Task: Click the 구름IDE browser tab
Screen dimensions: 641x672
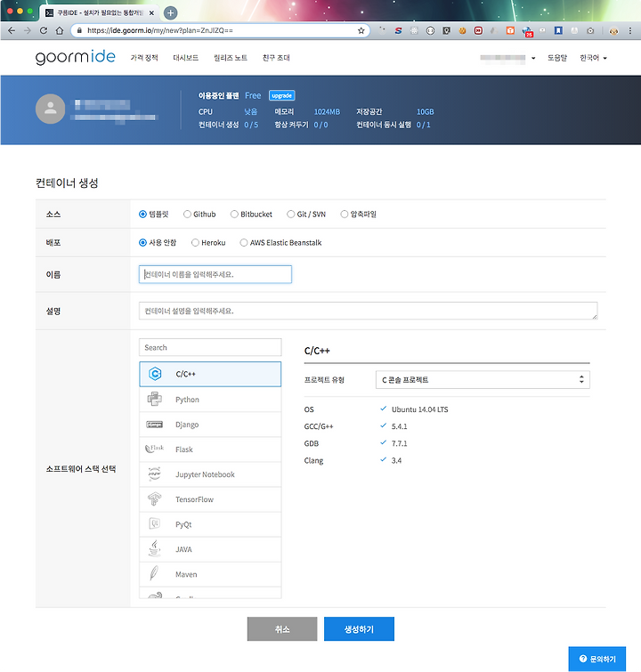Action: tap(100, 12)
